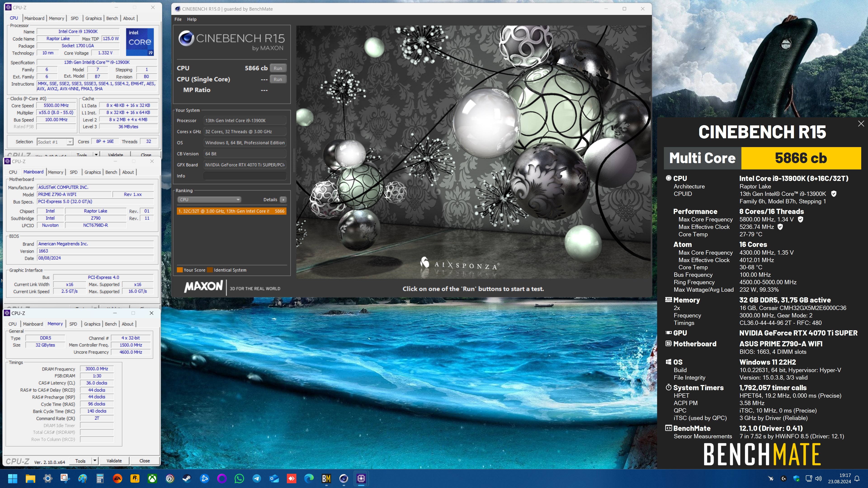
Task: Open Bench tab in top CPU-Z window
Action: tap(112, 18)
